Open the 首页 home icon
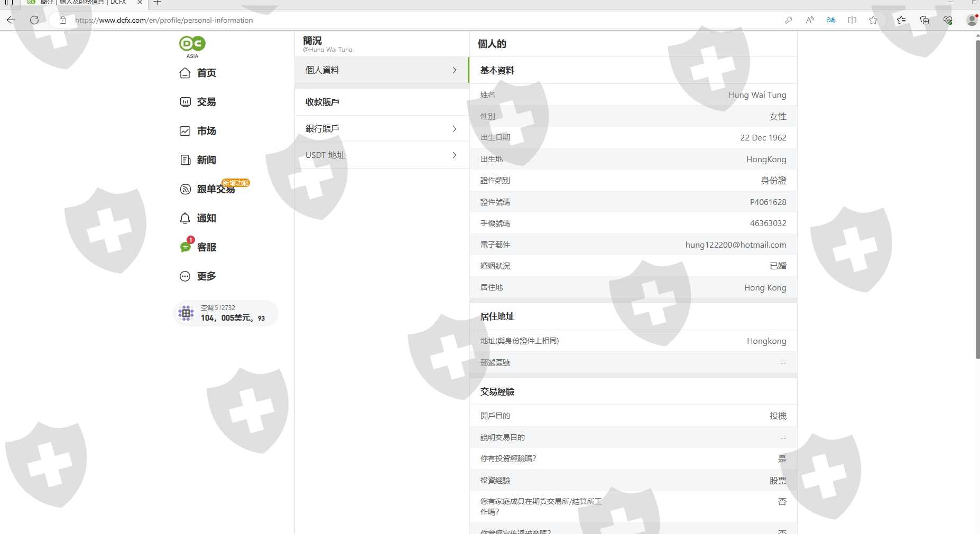980x534 pixels. [185, 73]
